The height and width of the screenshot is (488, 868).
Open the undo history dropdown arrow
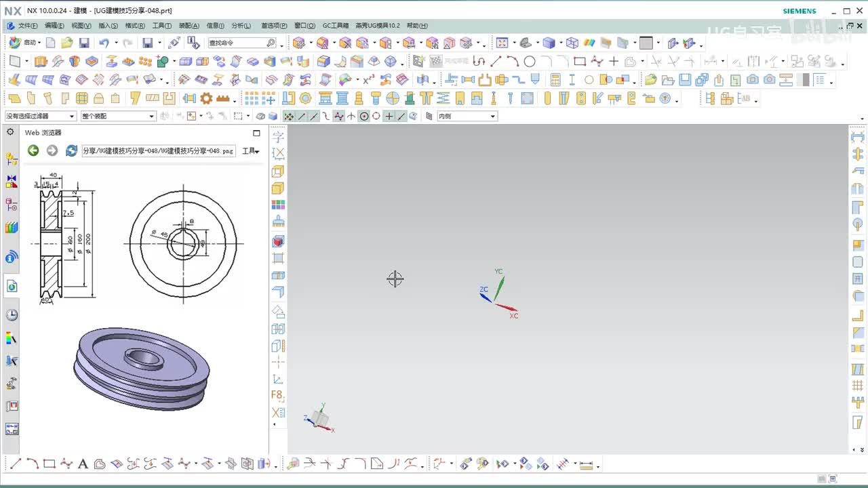115,43
